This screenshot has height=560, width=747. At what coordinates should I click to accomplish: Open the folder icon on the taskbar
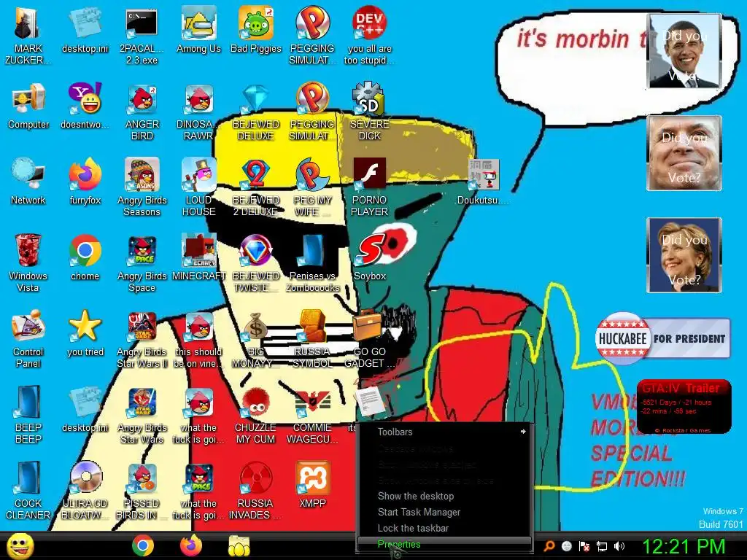click(239, 546)
